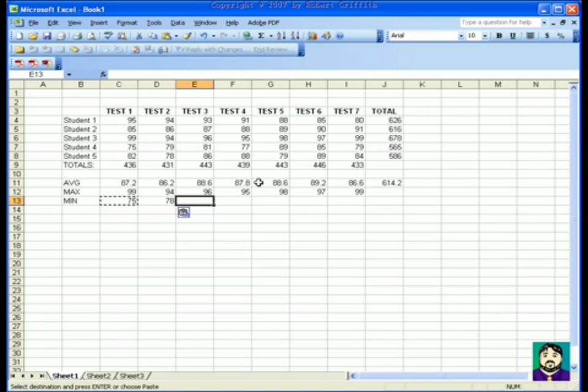Click the Format Painter brush icon
Screen dimensions: 588x392
pos(187,36)
